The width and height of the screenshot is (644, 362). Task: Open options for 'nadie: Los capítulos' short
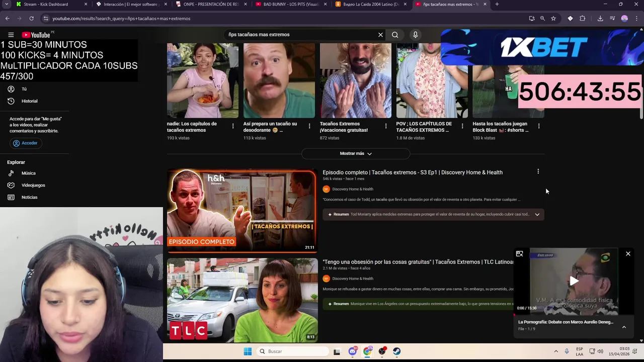[233, 126]
